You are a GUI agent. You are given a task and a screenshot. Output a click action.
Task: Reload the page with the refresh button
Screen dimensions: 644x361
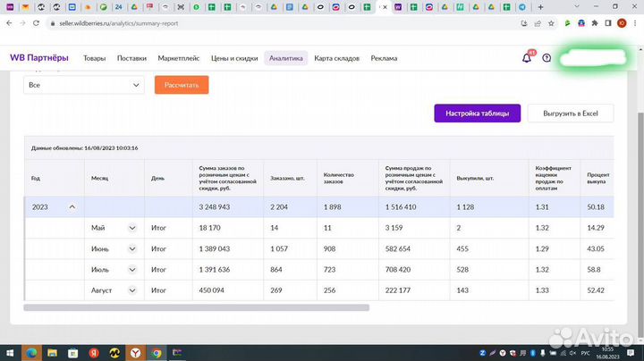click(38, 23)
